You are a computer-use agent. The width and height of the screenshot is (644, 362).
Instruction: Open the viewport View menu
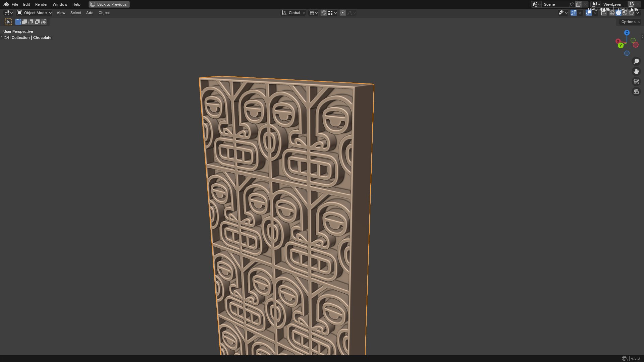coord(61,13)
